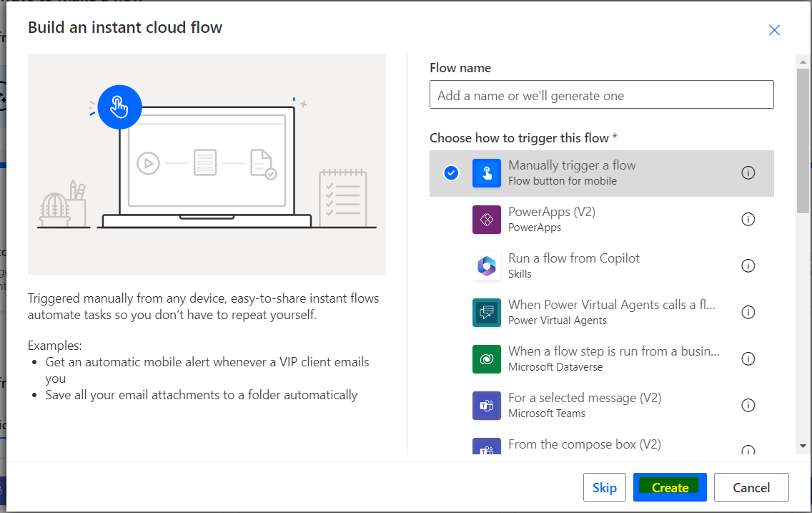Skip choosing a trigger
The image size is (812, 513).
click(604, 487)
